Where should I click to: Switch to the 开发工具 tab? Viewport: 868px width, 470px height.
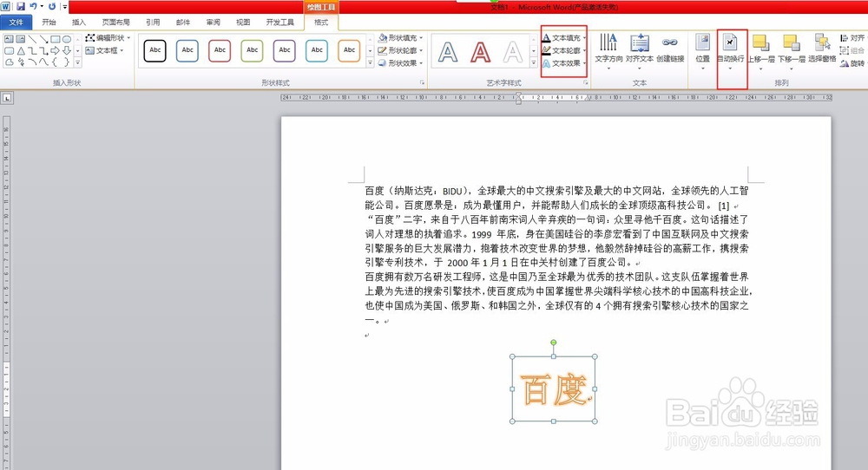[x=280, y=23]
